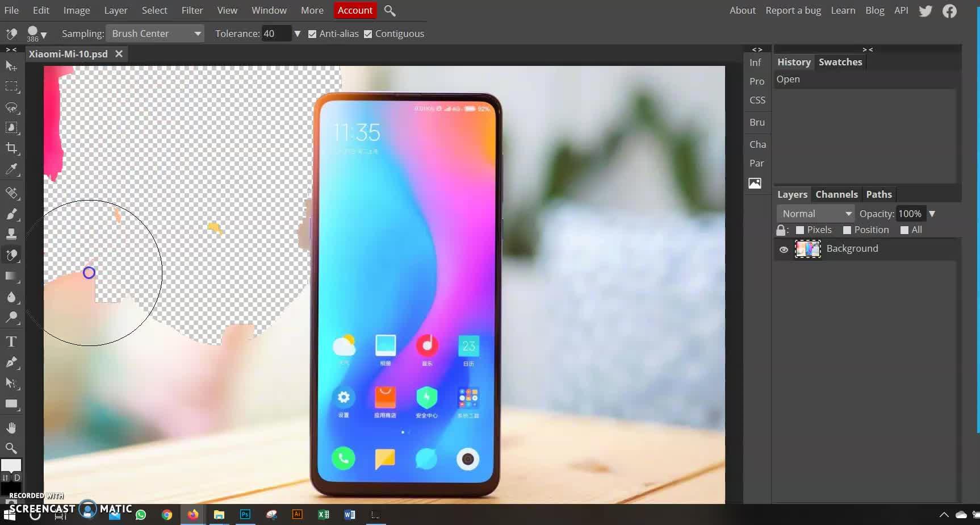Open the Learn link
Viewport: 980px width, 525px height.
(843, 10)
